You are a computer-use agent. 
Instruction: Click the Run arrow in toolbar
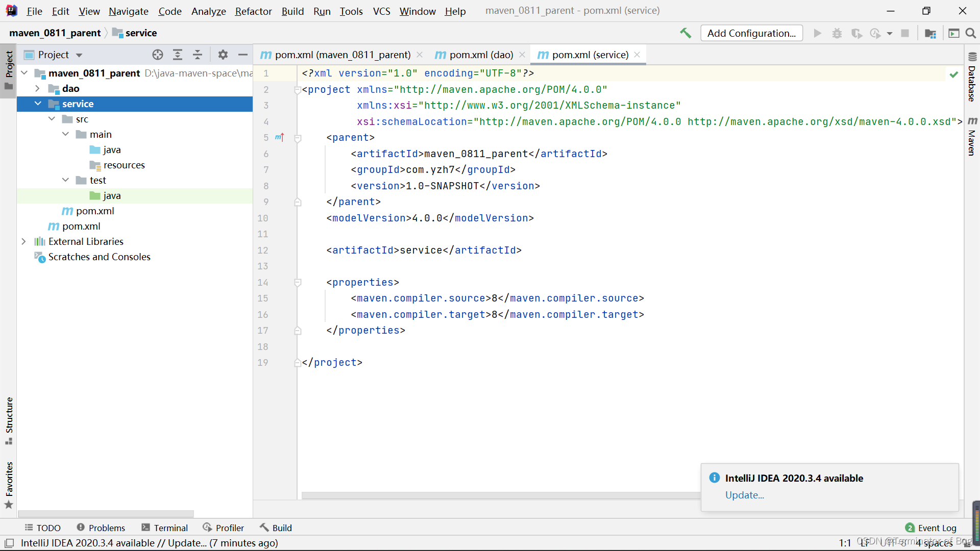817,33
